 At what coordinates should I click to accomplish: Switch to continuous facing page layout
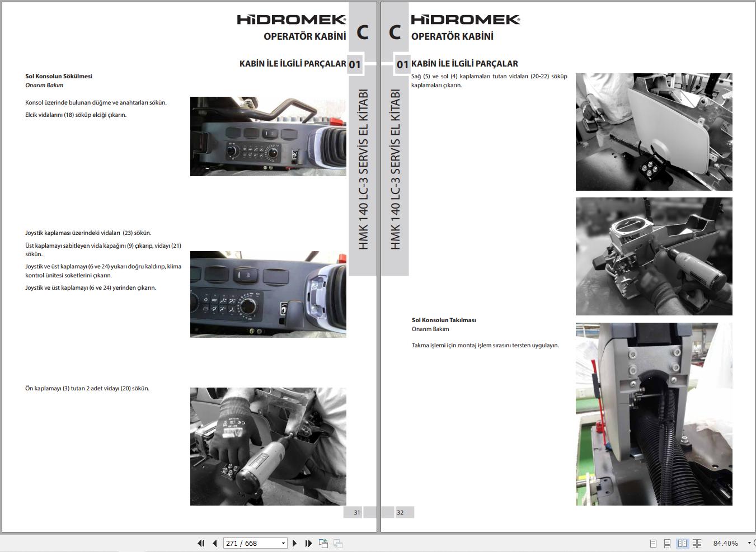coord(697,543)
